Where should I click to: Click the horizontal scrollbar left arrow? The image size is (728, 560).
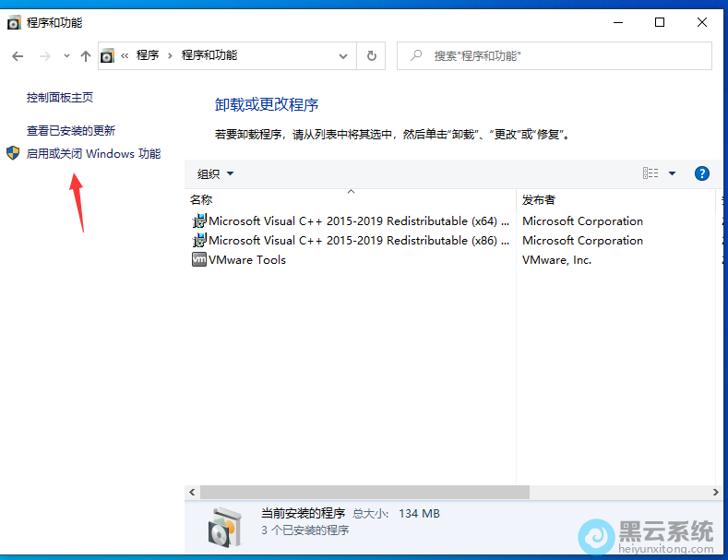click(192, 493)
